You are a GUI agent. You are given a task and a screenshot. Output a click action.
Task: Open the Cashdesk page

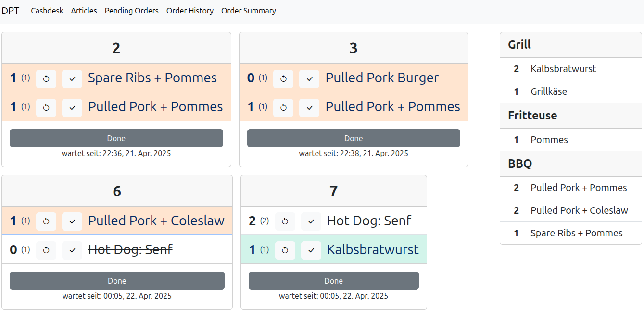click(x=47, y=11)
